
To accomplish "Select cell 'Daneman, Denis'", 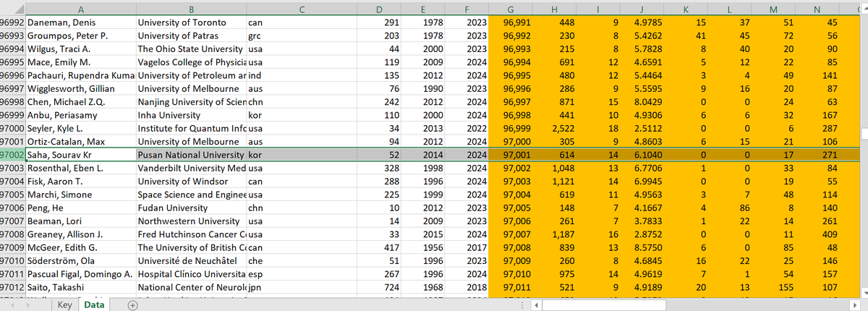I will 80,23.
